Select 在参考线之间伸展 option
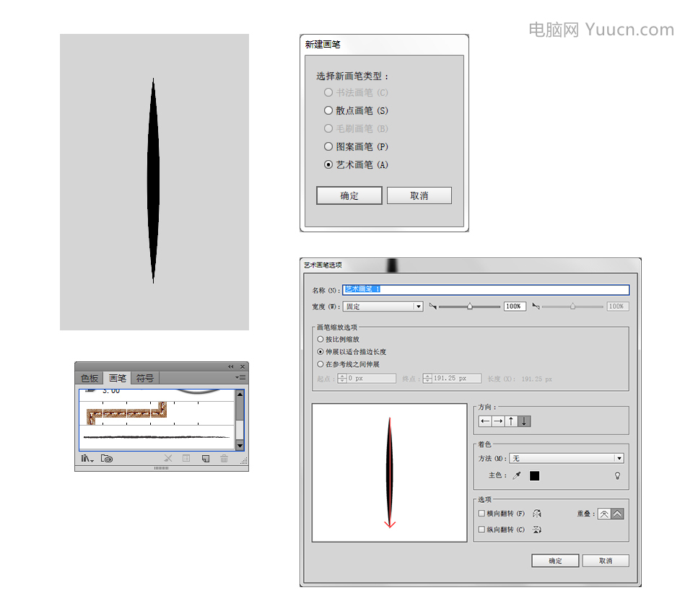 [x=348, y=364]
